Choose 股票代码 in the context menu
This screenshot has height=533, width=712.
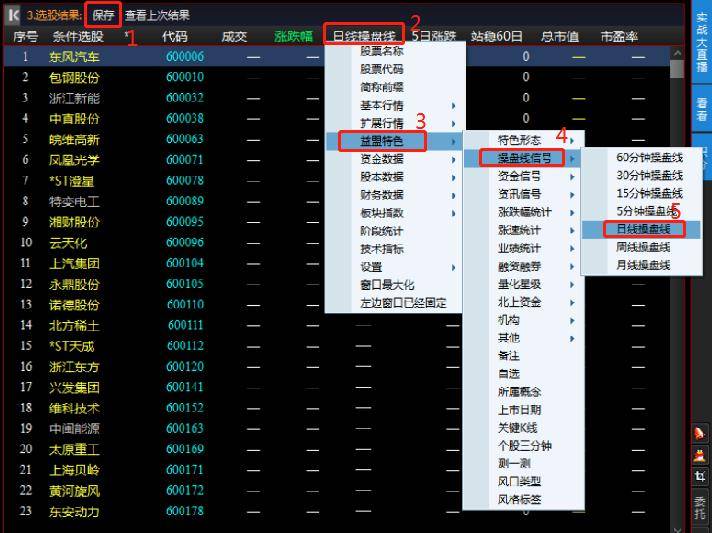(394, 69)
